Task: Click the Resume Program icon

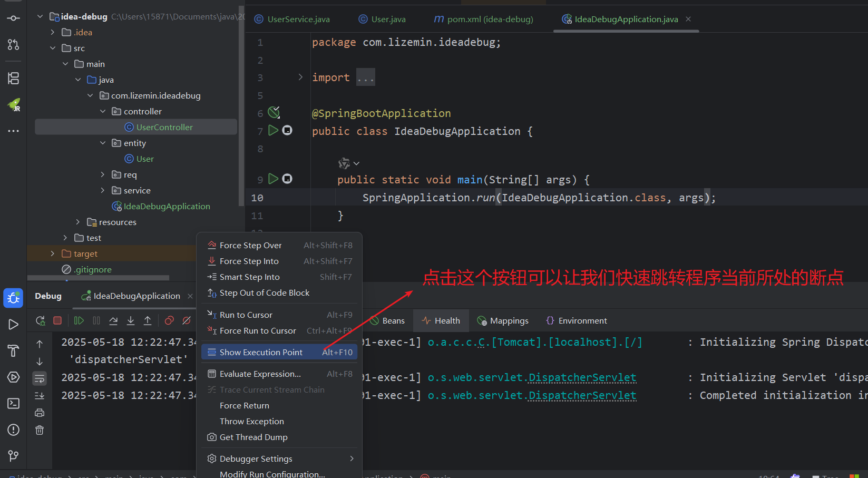Action: [79, 320]
